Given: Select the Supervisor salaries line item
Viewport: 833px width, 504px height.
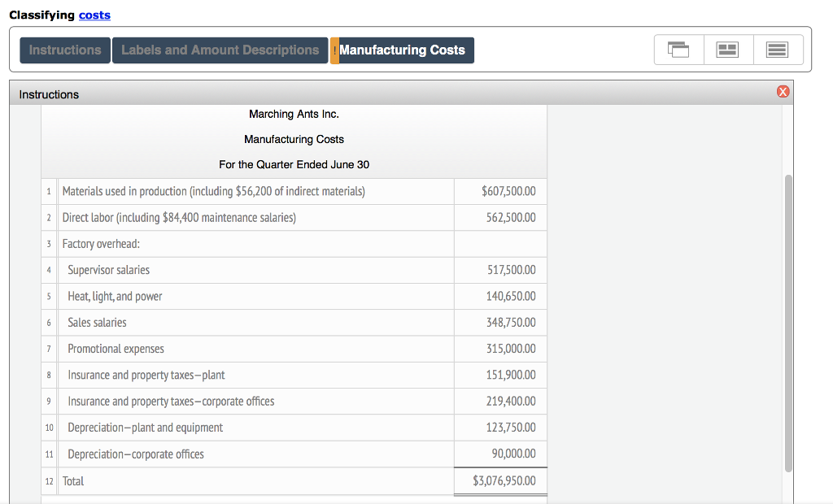Looking at the screenshot, I should click(109, 270).
